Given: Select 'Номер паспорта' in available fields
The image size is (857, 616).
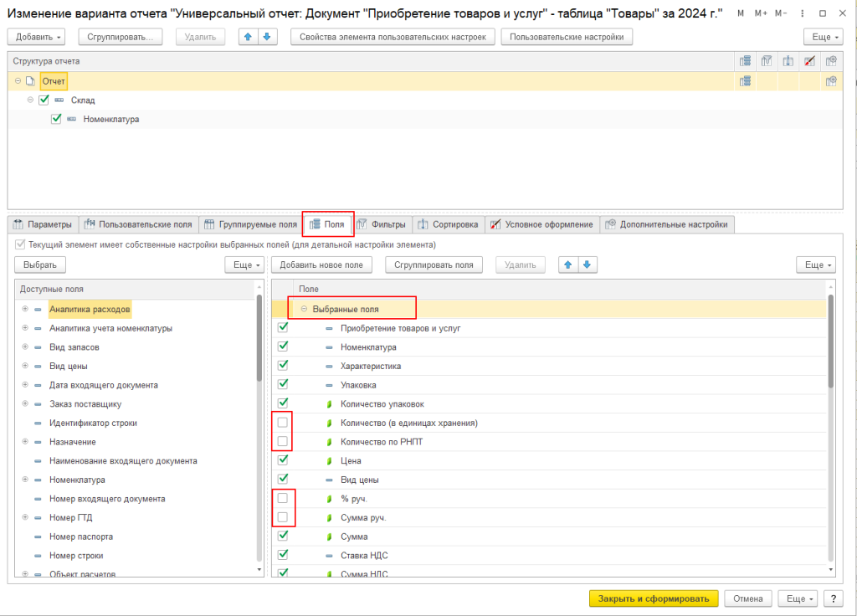Looking at the screenshot, I should click(x=80, y=536).
